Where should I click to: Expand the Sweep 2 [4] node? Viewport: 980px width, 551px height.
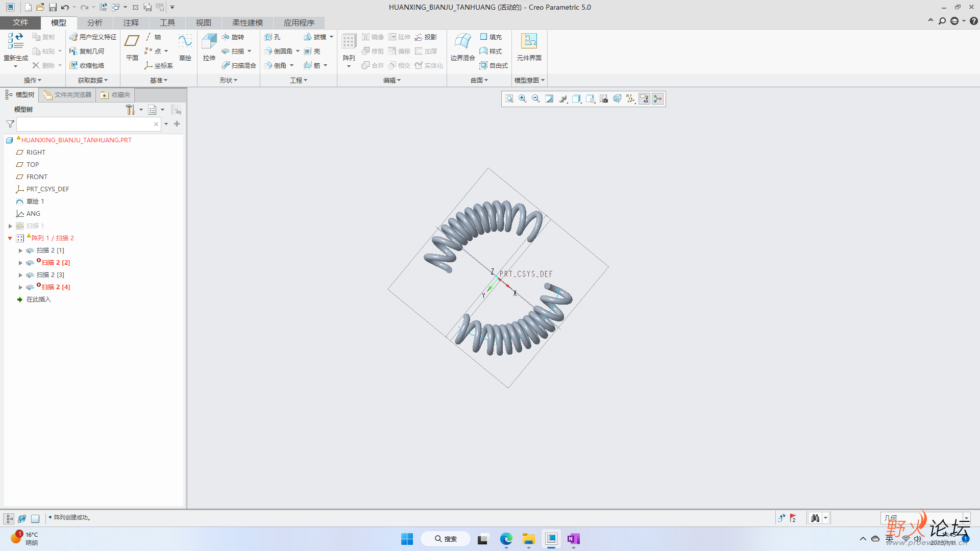[x=20, y=287]
